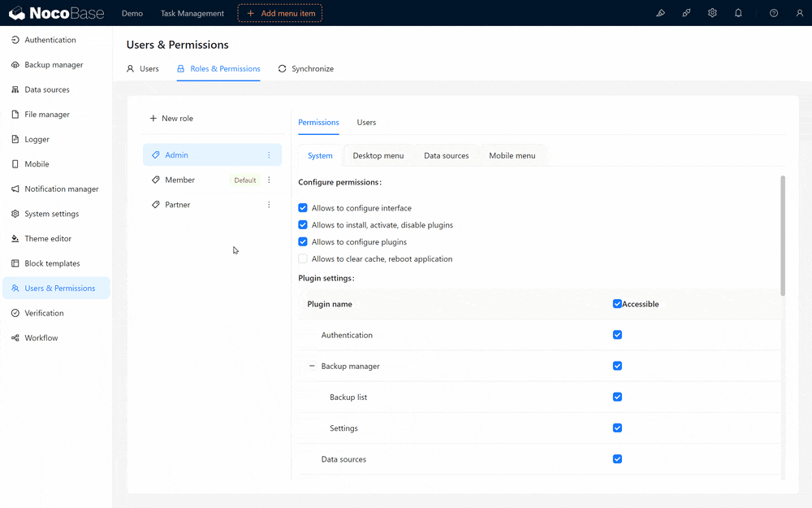812x508 pixels.
Task: Open the help question-mark icon
Action: 774,13
